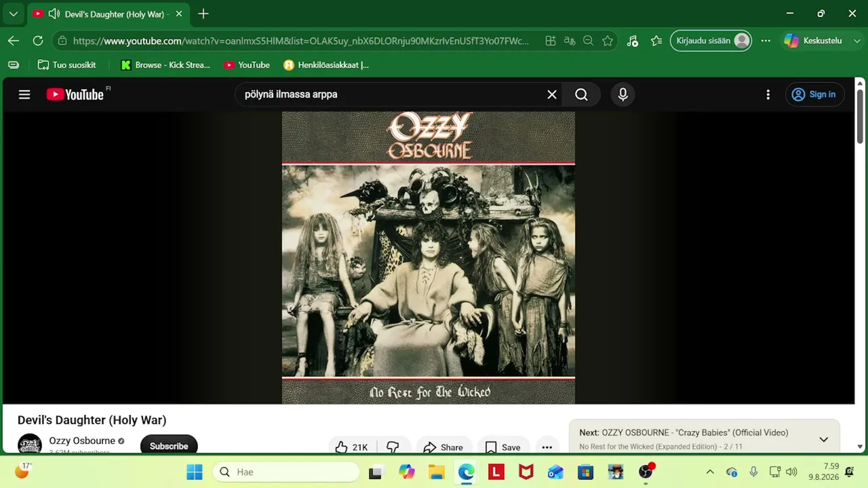
Task: Click the Kirjaudu sisään profile button
Action: [711, 41]
